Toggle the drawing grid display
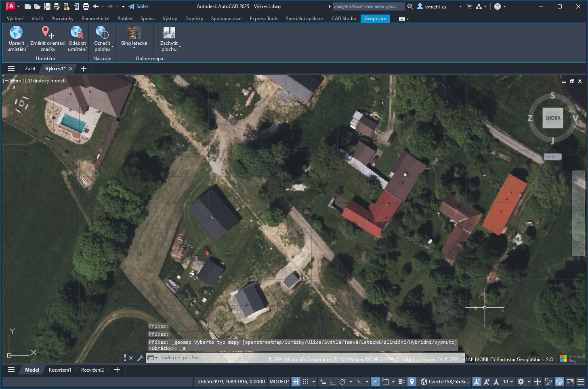This screenshot has width=588, height=389. coord(296,382)
